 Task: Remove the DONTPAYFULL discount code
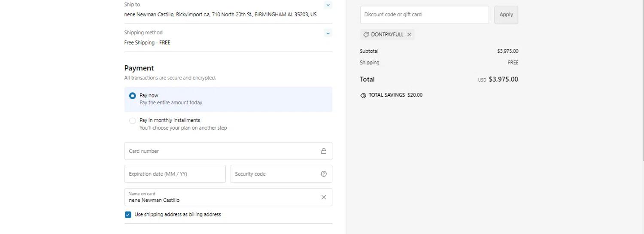click(x=409, y=34)
